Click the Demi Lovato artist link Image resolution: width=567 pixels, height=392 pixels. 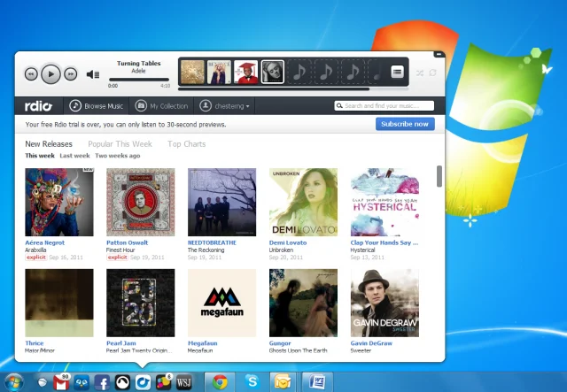point(288,242)
